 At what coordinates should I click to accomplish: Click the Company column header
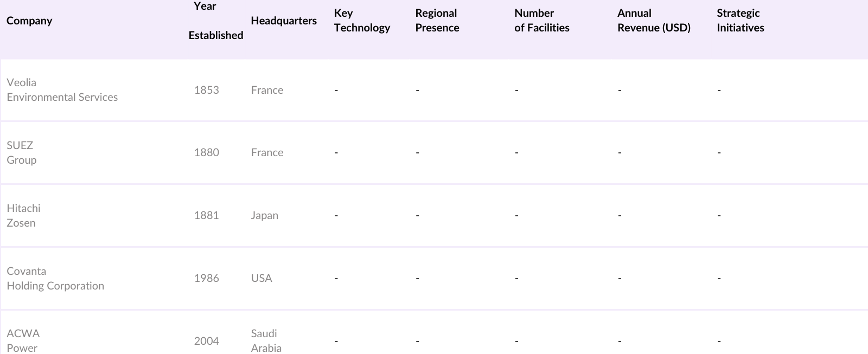tap(29, 21)
